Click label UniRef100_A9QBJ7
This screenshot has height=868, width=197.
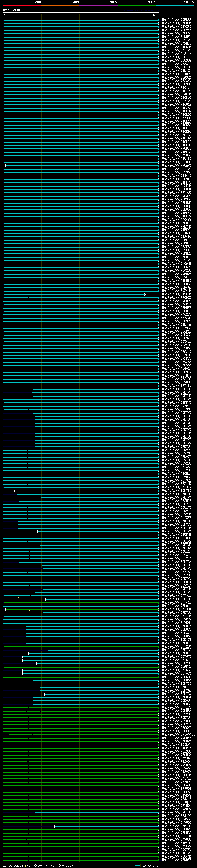pyautogui.click(x=177, y=149)
